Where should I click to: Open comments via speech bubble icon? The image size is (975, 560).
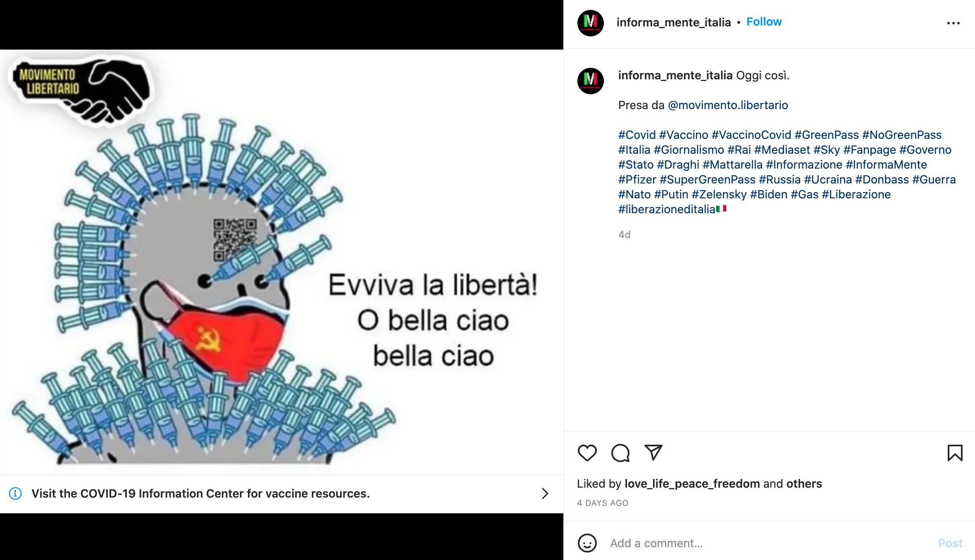point(620,453)
